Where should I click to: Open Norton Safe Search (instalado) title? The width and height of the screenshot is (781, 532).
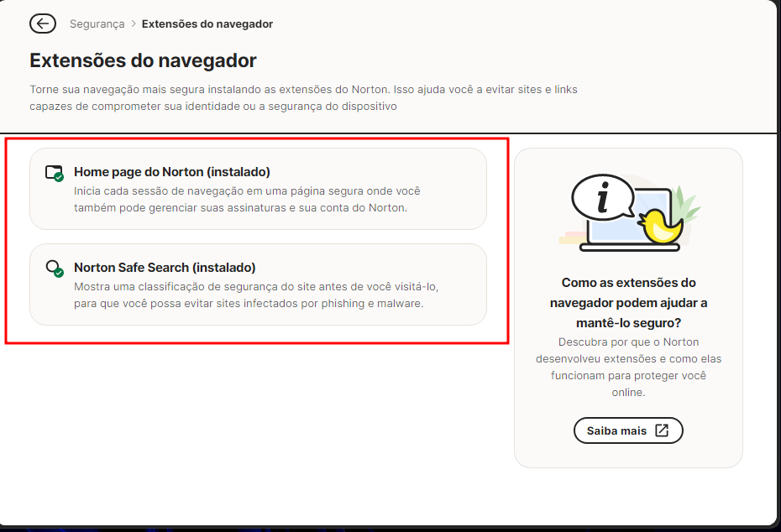165,268
